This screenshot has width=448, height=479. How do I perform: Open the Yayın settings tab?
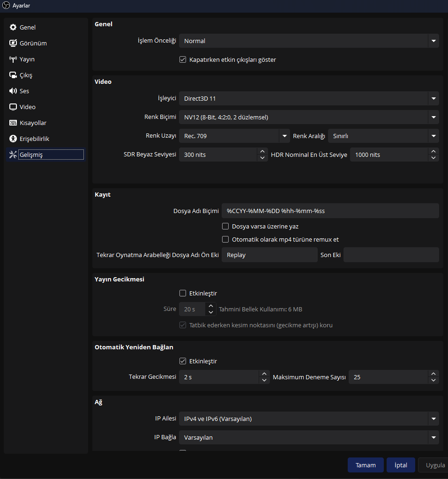pyautogui.click(x=27, y=59)
